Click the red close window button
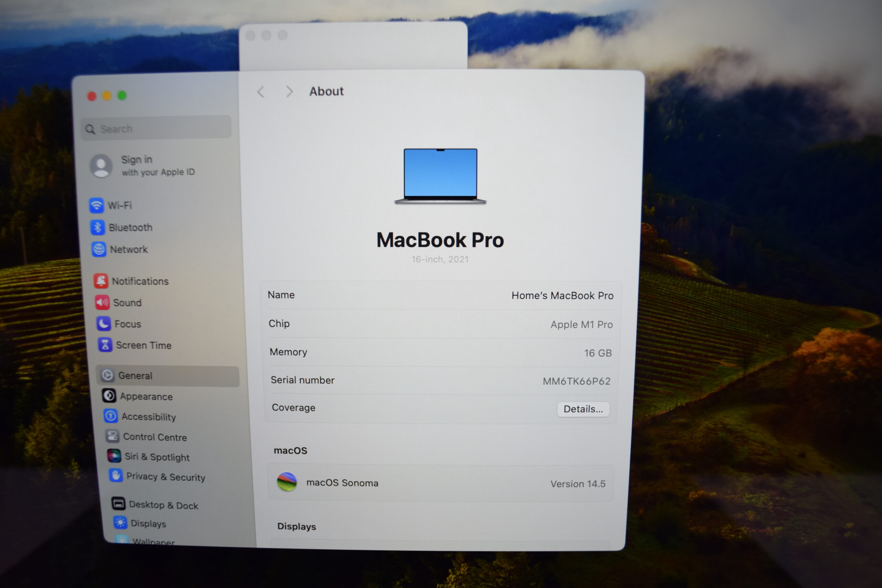882x588 pixels. pyautogui.click(x=92, y=96)
